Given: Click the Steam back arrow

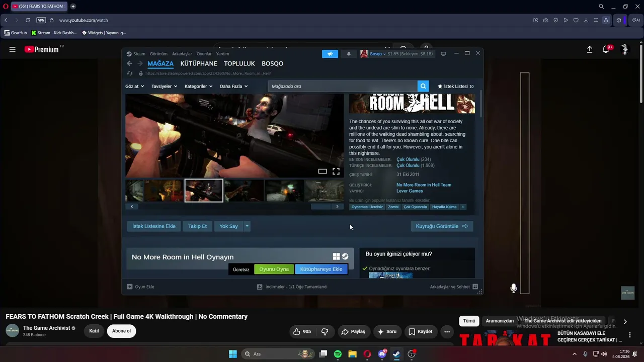Looking at the screenshot, I should click(x=129, y=63).
